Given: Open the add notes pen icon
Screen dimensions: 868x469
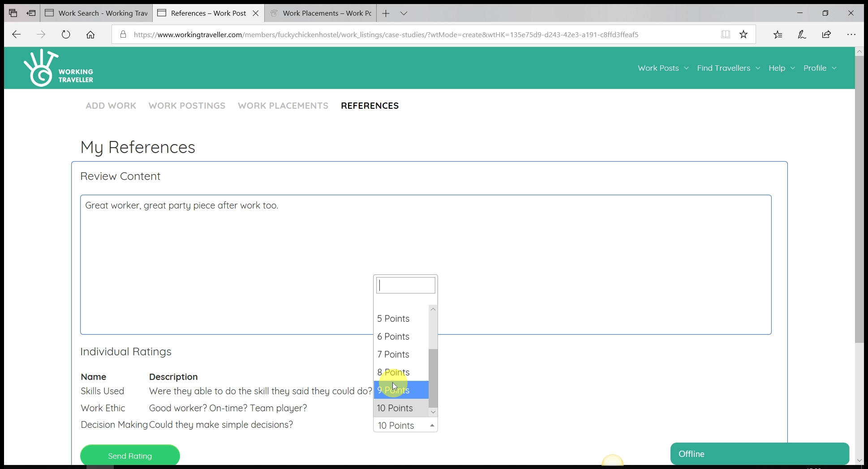Looking at the screenshot, I should pyautogui.click(x=802, y=34).
